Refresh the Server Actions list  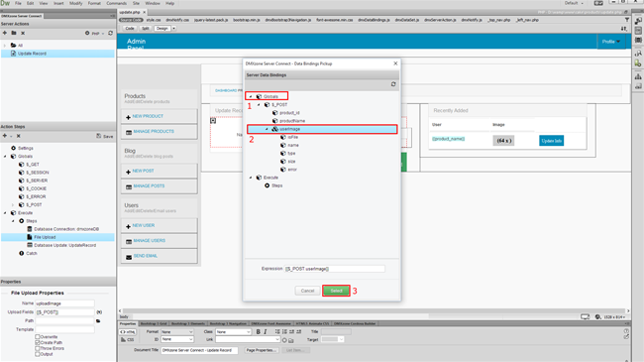[110, 33]
